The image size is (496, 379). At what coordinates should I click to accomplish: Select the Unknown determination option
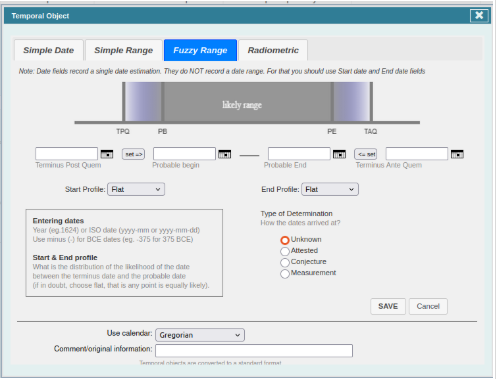285,240
